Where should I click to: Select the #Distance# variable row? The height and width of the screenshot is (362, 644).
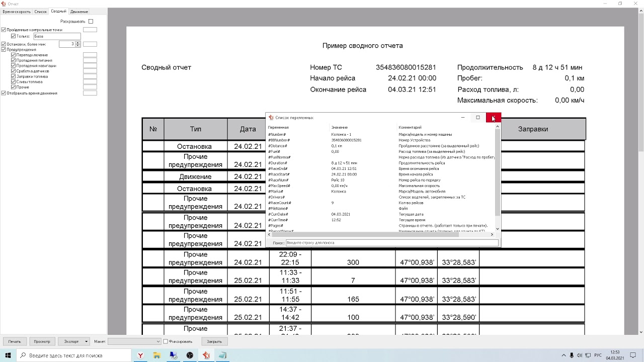381,146
